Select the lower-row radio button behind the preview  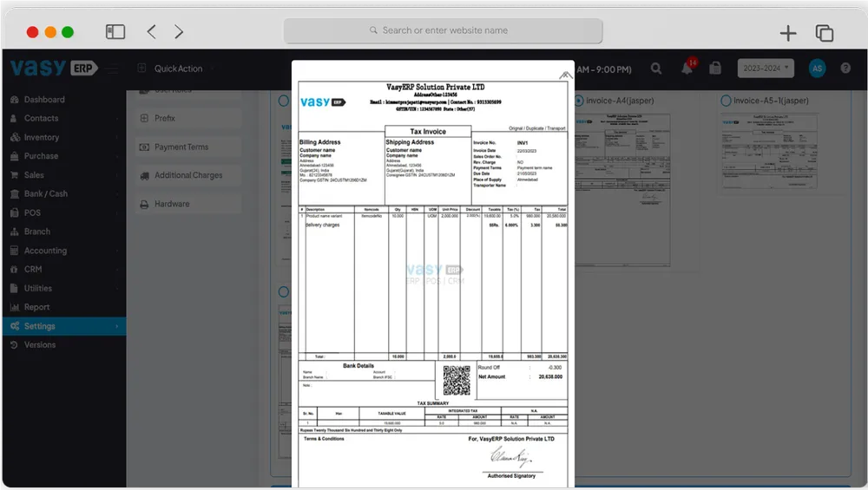(x=284, y=292)
